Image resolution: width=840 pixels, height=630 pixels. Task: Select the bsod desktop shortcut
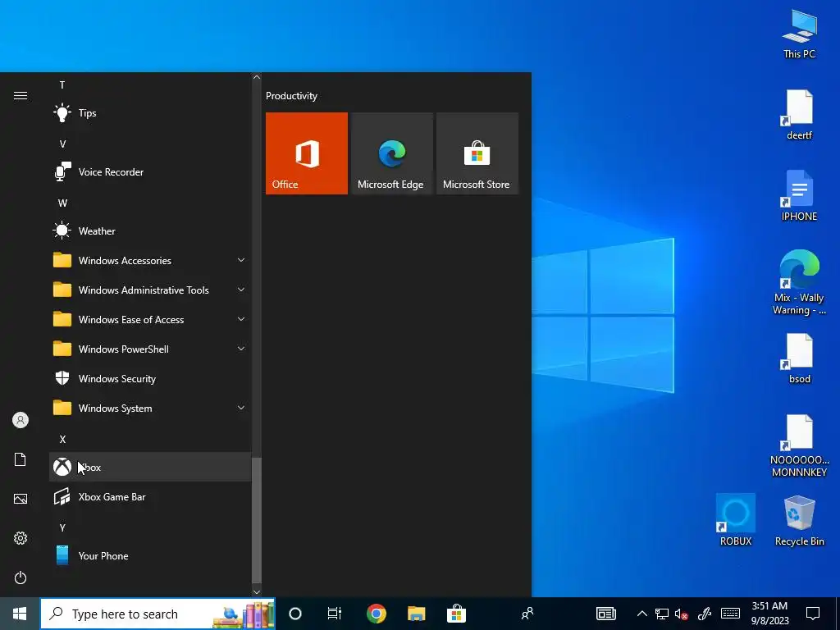(x=799, y=358)
